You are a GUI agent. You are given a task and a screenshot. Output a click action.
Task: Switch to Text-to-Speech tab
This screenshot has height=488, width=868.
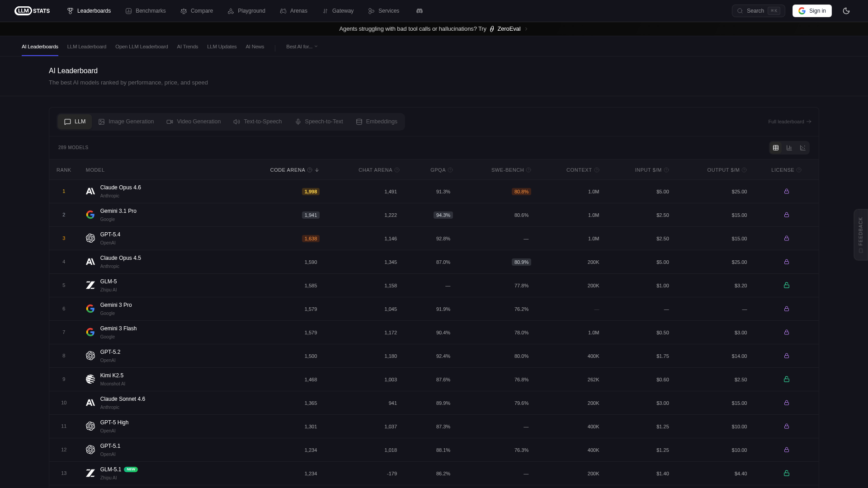click(x=258, y=122)
